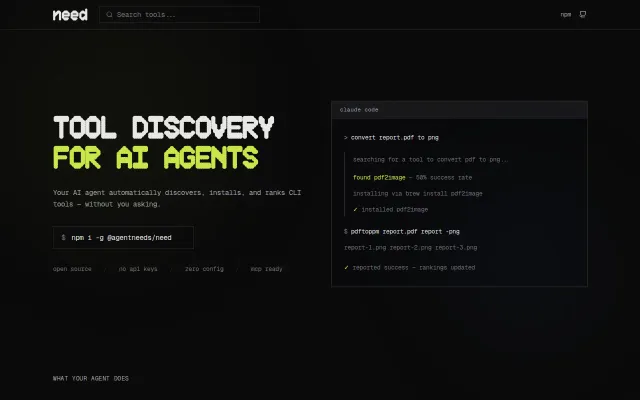Click the 'installed pdf2image' checkmark line
640x400 pixels.
[391, 209]
